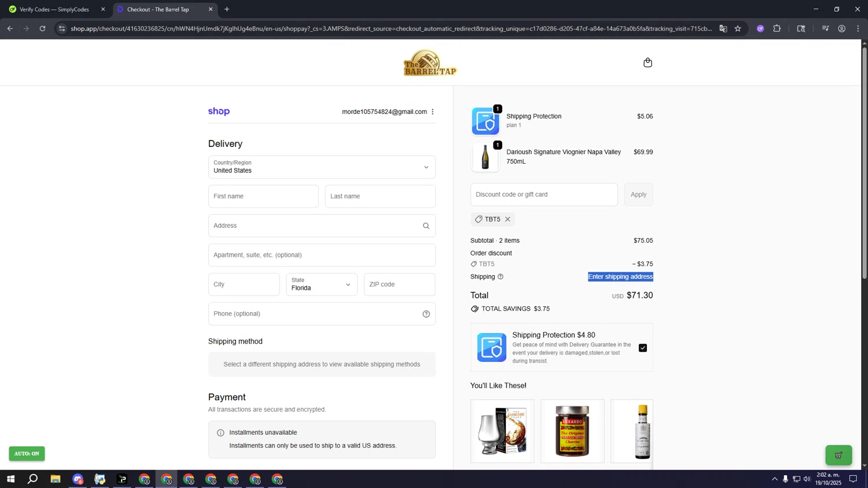
Task: Close the Verify Codes tab
Action: pyautogui.click(x=103, y=9)
